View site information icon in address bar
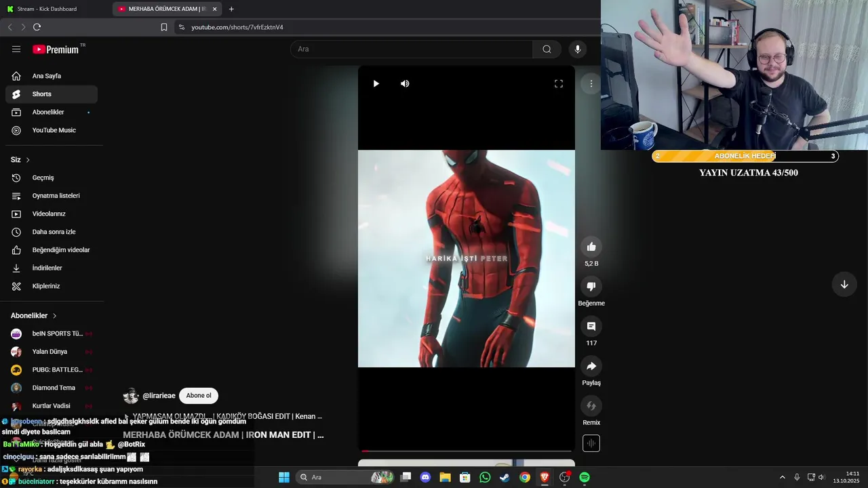This screenshot has width=868, height=488. 181,27
